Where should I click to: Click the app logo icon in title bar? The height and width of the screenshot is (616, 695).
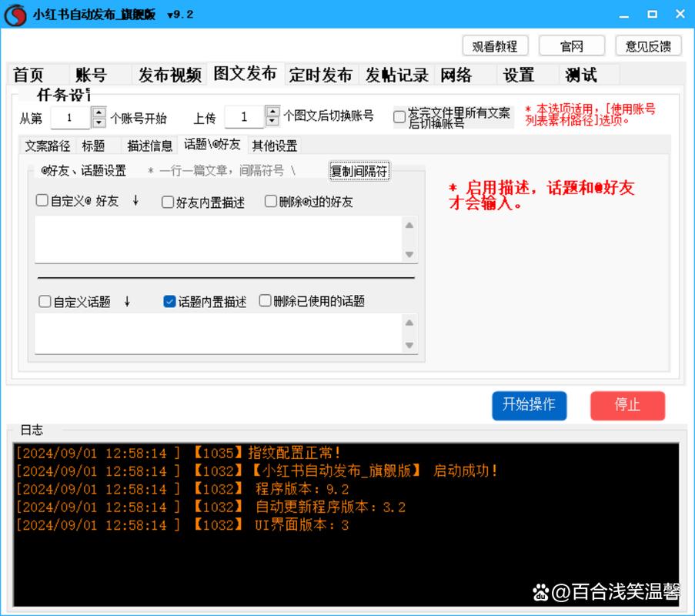click(15, 15)
